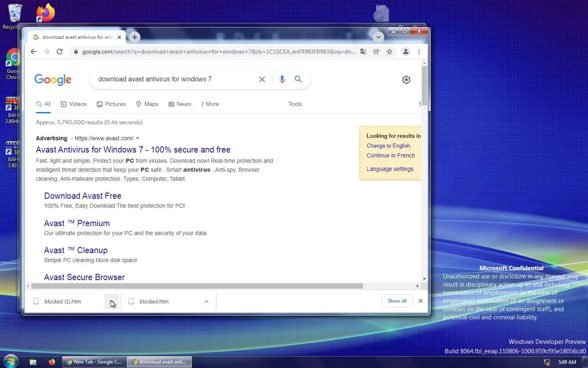Click the site lock icon
Viewport: 588px width, 368px height.
click(x=76, y=52)
